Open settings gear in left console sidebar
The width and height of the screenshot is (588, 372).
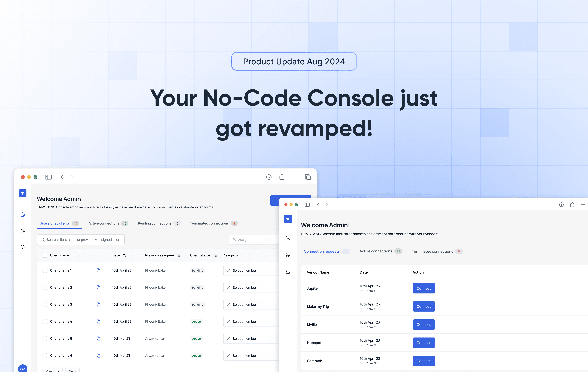(22, 247)
